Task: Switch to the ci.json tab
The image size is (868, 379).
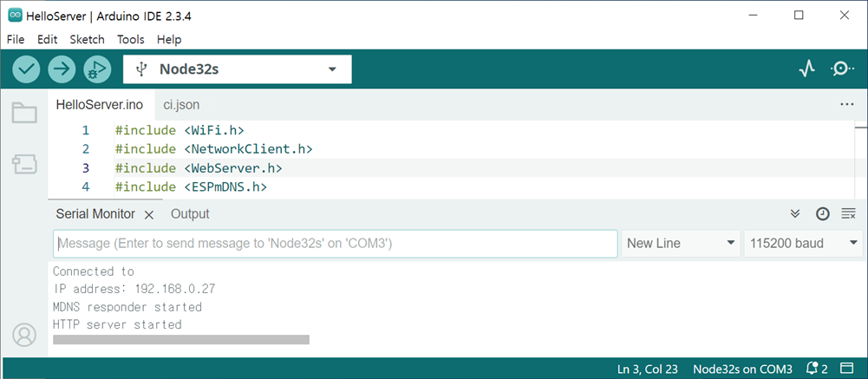Action: (x=181, y=105)
